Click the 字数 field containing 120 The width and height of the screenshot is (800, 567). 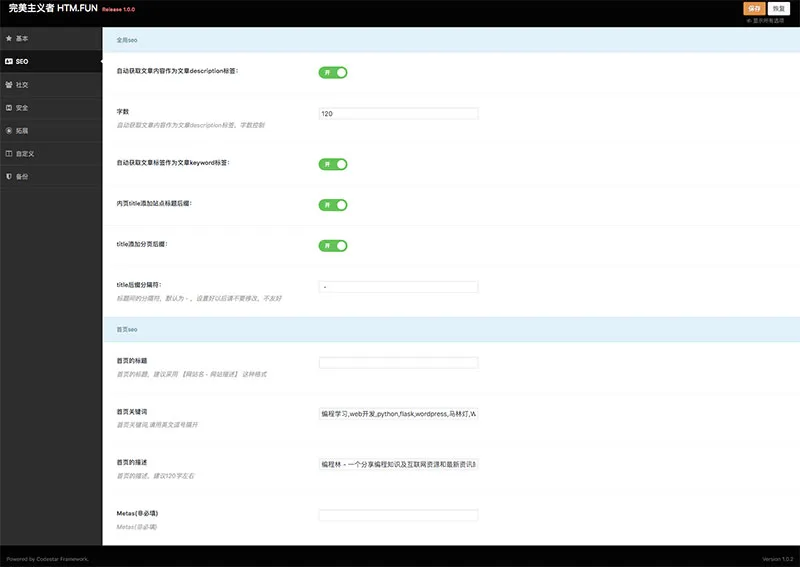click(398, 114)
